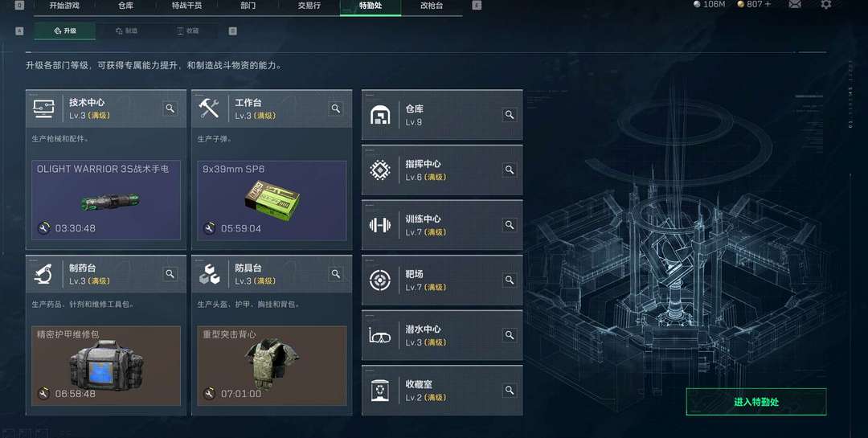The height and width of the screenshot is (438, 868).
Task: Open the settings gear icon
Action: pyautogui.click(x=825, y=5)
